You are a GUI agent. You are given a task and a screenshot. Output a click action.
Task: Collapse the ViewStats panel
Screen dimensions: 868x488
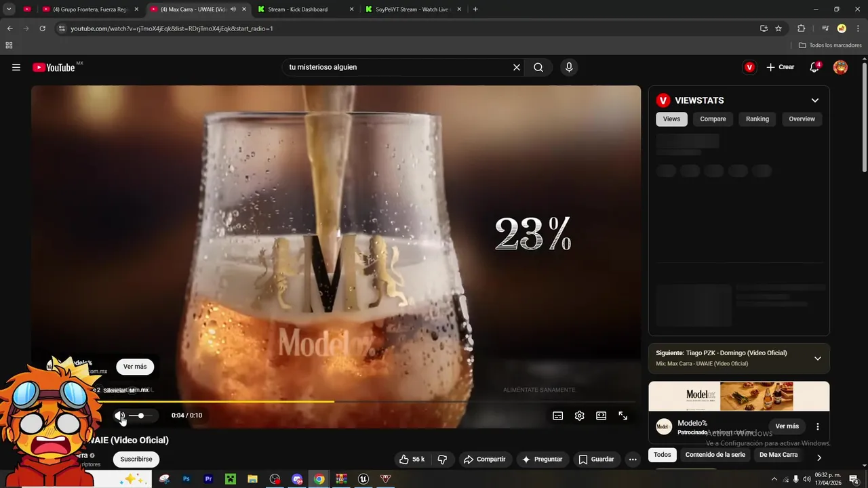click(x=814, y=100)
